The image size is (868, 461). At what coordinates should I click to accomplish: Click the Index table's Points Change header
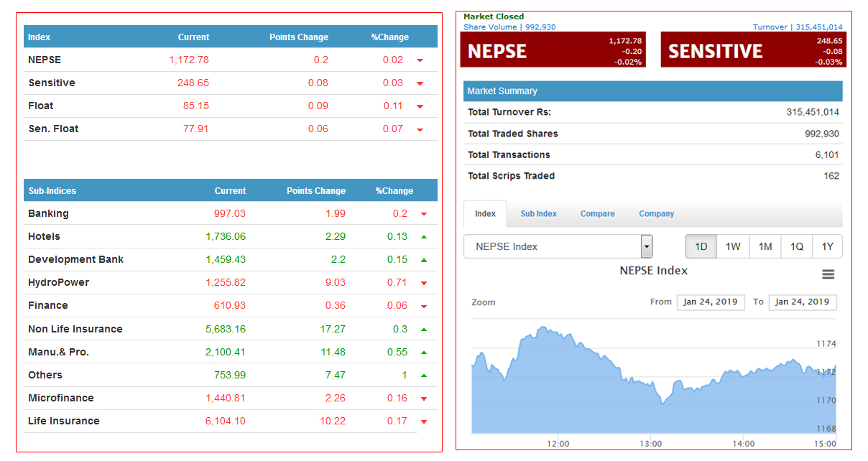[299, 37]
